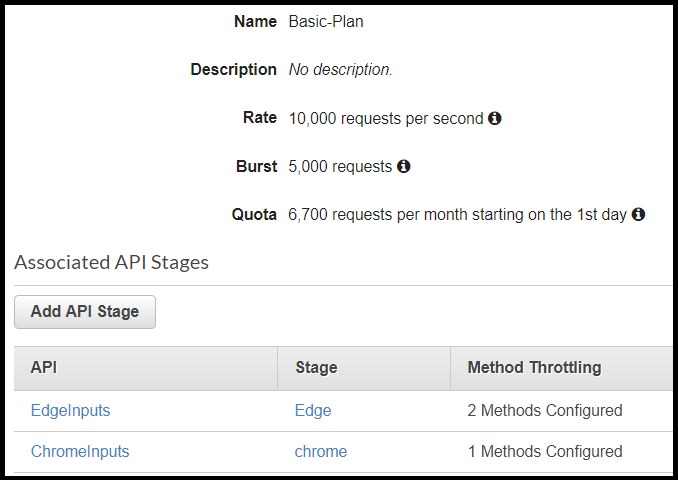Screen dimensions: 678x480
Task: Click the 10,000 requests per second value
Action: click(x=386, y=118)
